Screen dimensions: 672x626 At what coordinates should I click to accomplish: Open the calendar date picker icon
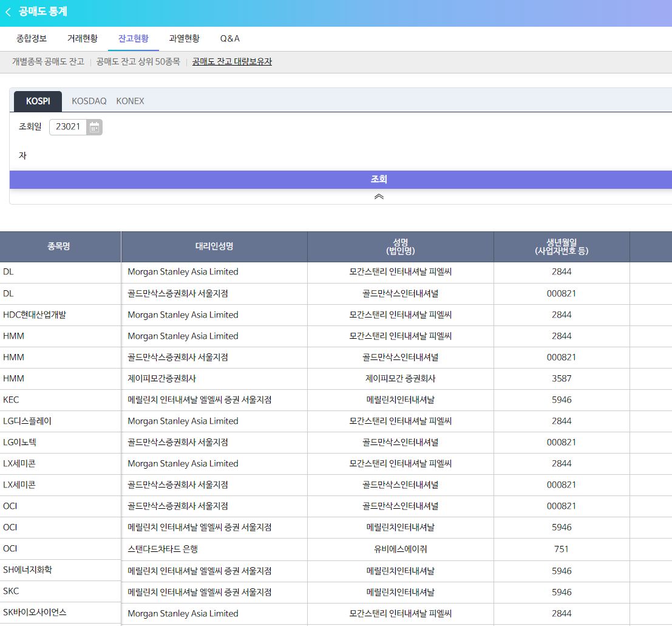tap(94, 128)
